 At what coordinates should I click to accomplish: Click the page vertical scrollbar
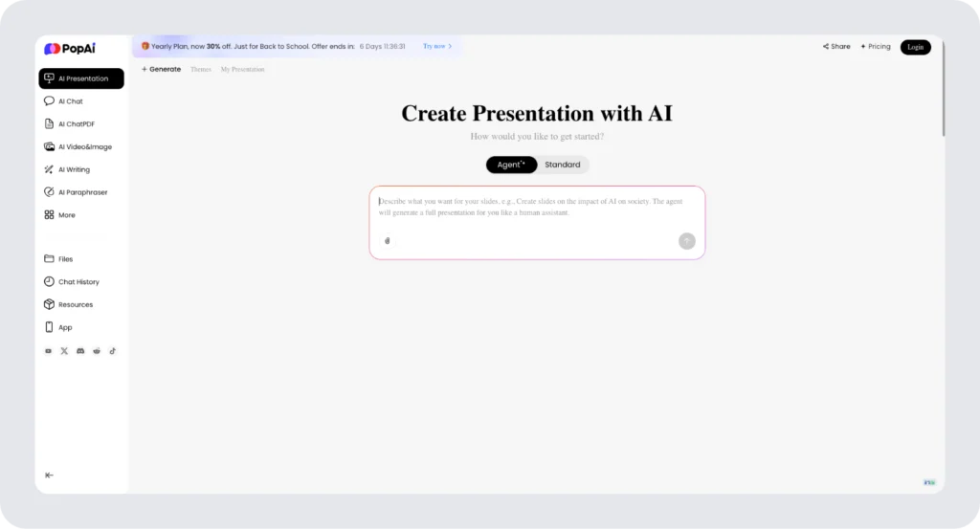[x=943, y=87]
